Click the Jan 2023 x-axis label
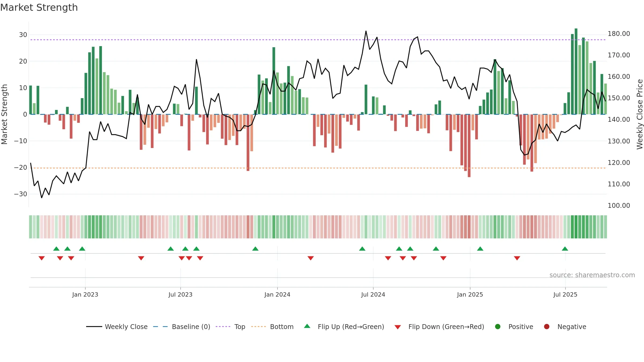The height and width of the screenshot is (362, 644). (x=85, y=294)
